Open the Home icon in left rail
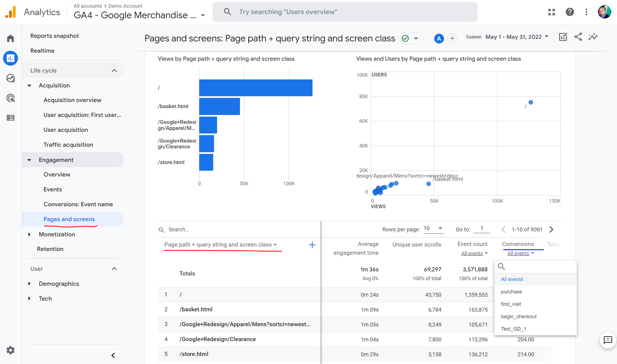This screenshot has width=617, height=364. (10, 38)
